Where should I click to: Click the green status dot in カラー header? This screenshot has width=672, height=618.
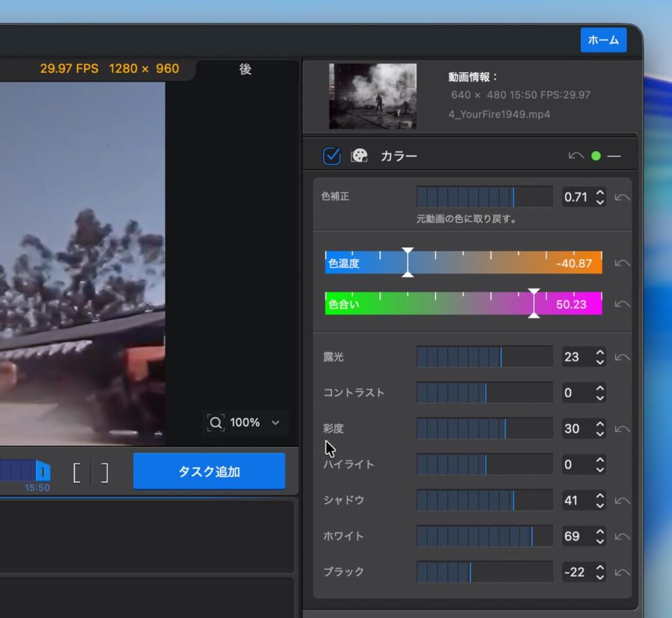tap(596, 156)
